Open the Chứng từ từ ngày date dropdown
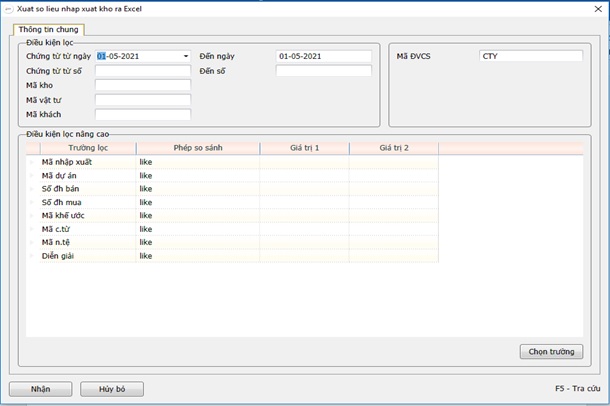The image size is (610, 406). pyautogui.click(x=186, y=57)
